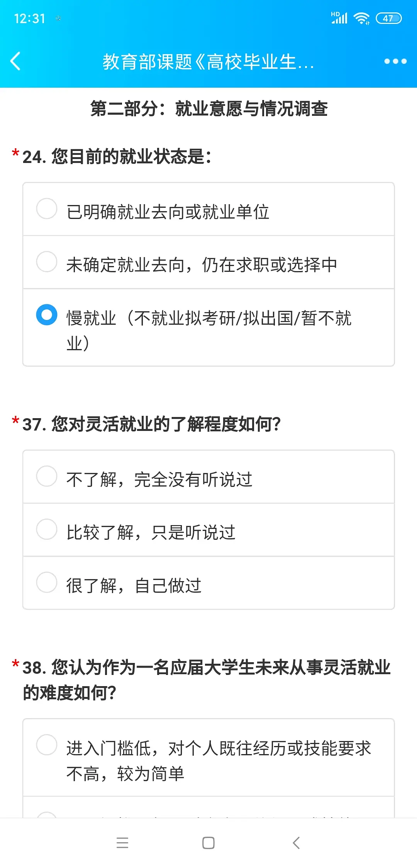Select radio for 进入门槛低 option
Image resolution: width=417 pixels, height=868 pixels.
tap(47, 745)
